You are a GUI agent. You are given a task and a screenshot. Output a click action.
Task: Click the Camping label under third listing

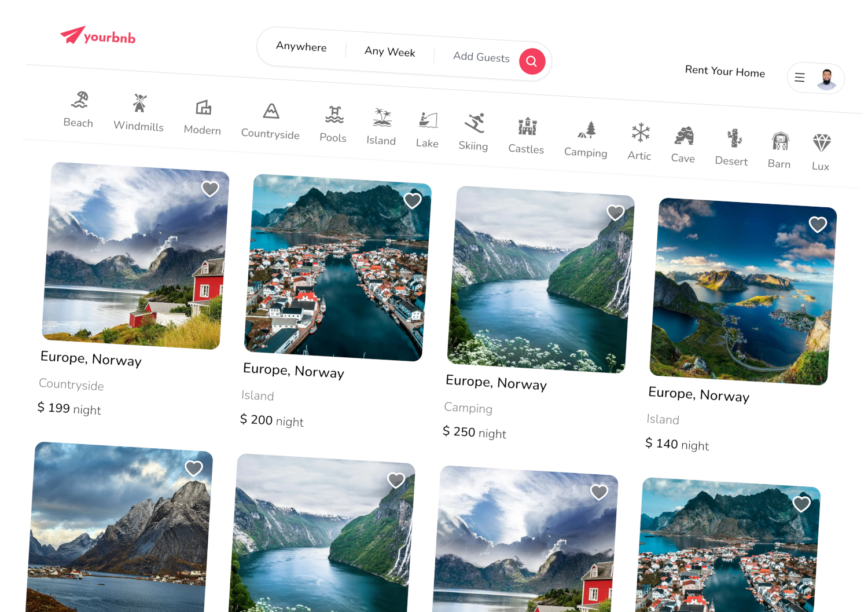point(468,408)
